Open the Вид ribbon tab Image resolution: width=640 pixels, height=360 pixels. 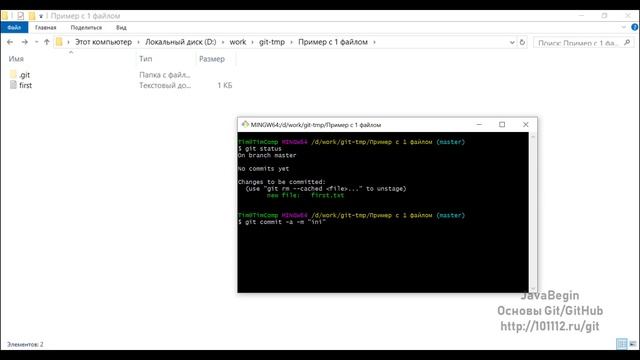[121, 27]
